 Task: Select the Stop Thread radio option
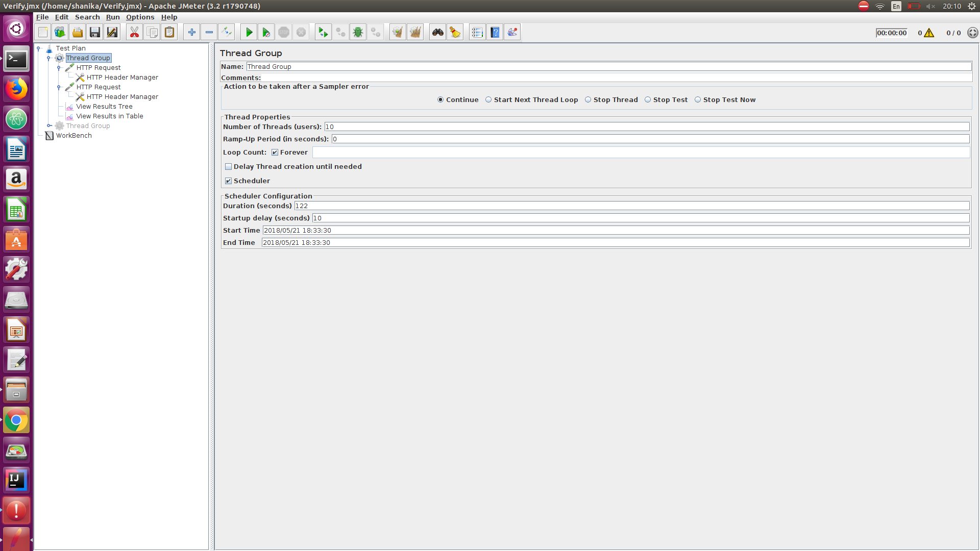(588, 100)
